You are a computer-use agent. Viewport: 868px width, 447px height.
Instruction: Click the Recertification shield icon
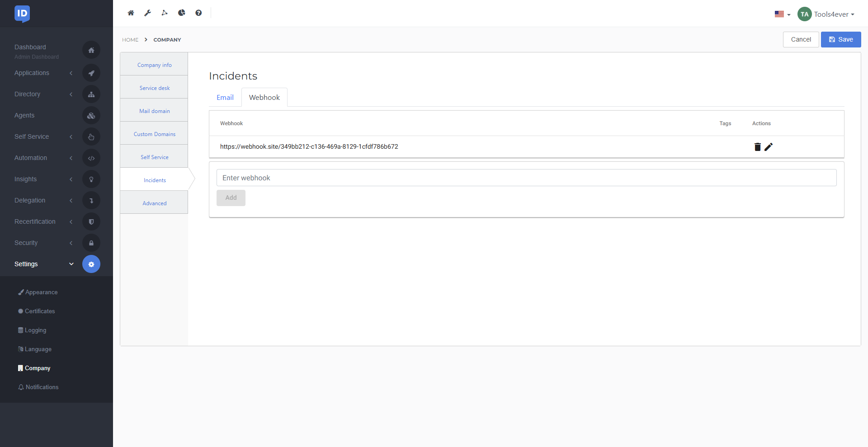(x=91, y=221)
